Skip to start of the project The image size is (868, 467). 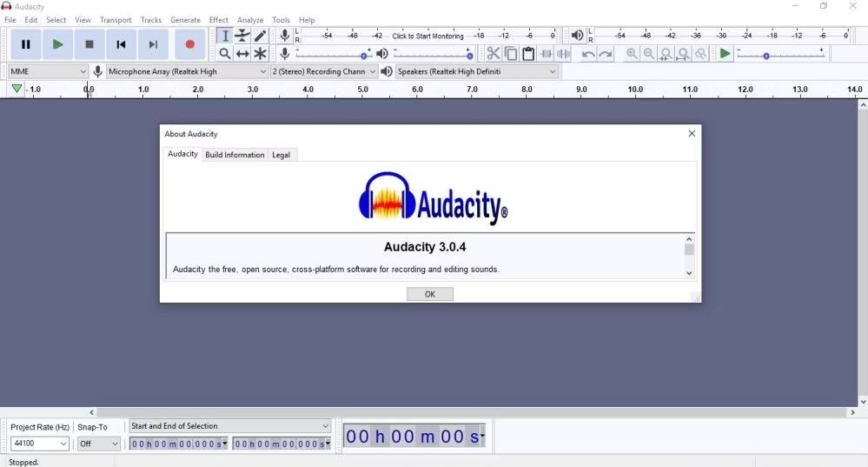click(121, 44)
